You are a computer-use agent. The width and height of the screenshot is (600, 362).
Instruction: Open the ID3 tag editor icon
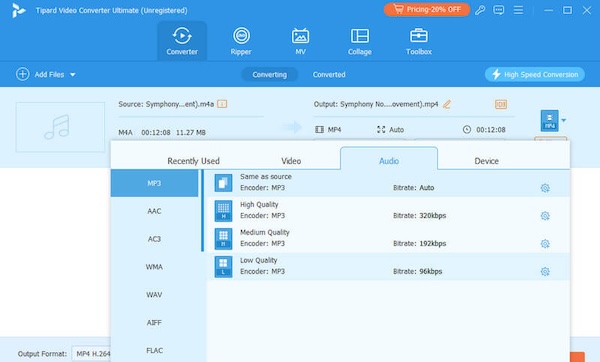point(501,104)
